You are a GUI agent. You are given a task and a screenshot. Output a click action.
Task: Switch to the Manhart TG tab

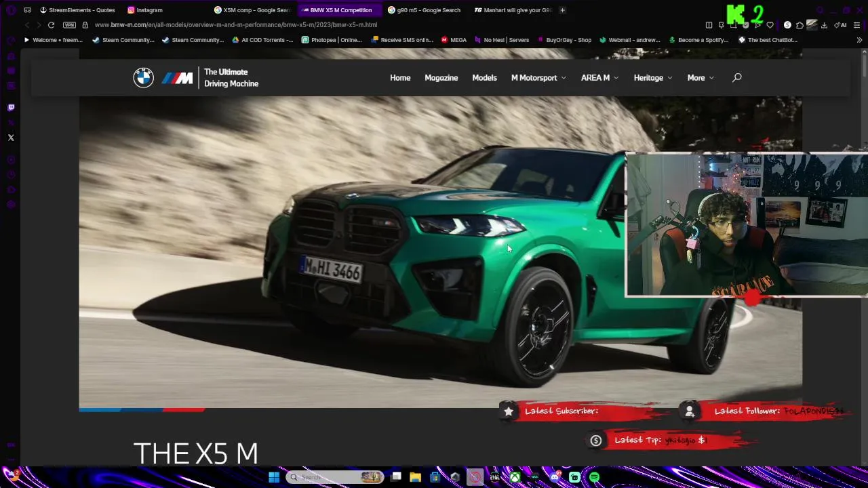[513, 10]
